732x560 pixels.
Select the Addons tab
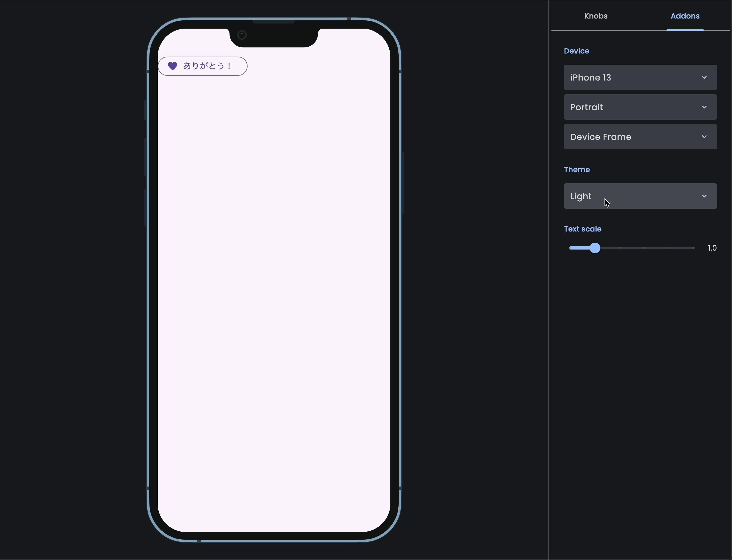pos(685,16)
